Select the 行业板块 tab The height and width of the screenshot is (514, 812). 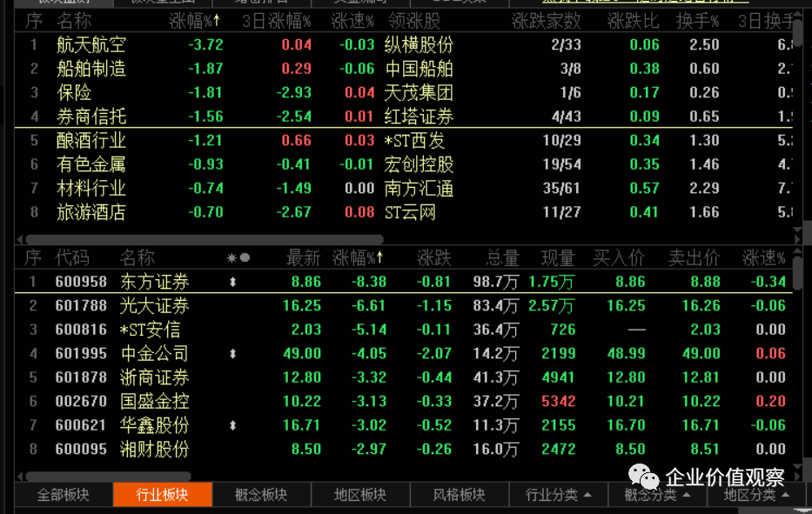coord(162,494)
